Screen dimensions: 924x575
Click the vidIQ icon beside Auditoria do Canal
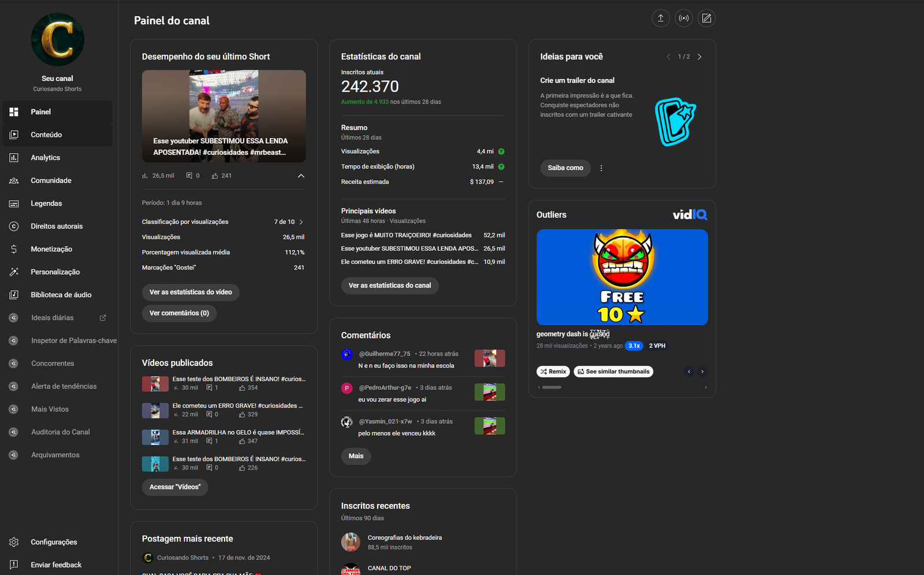tap(13, 432)
